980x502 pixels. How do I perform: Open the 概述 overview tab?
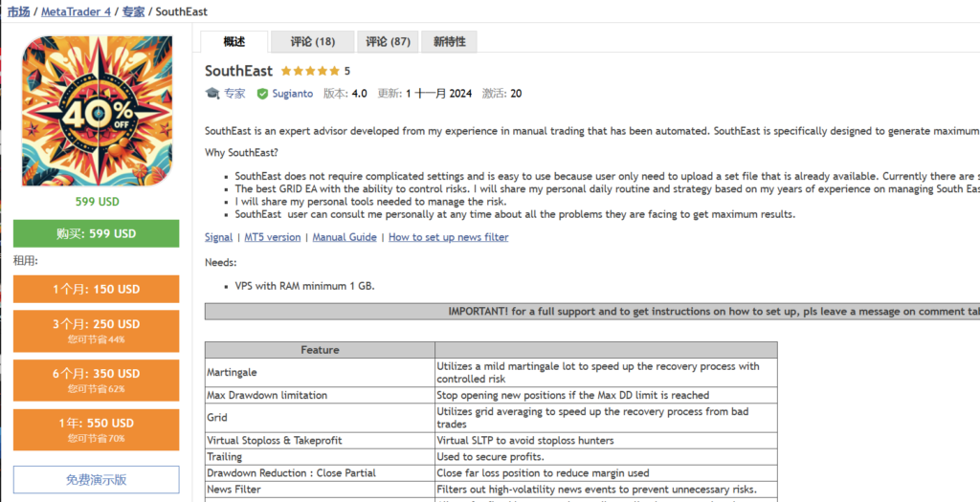[x=234, y=42]
